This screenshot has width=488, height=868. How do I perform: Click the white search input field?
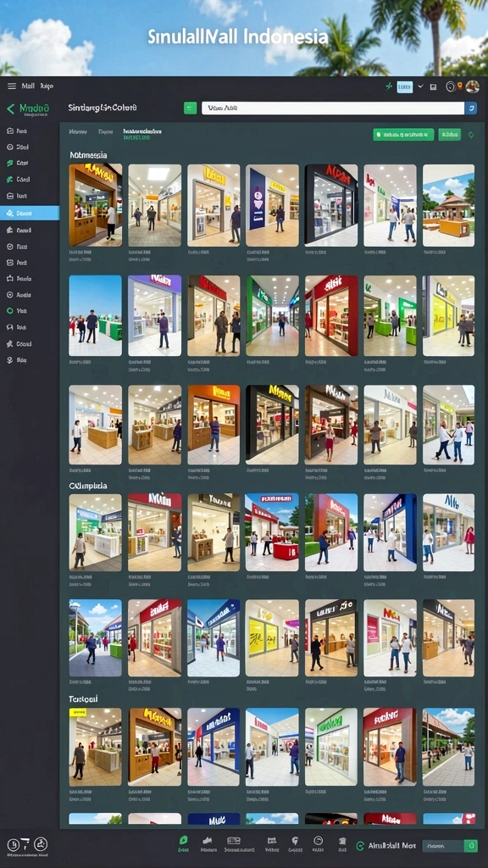coord(332,108)
